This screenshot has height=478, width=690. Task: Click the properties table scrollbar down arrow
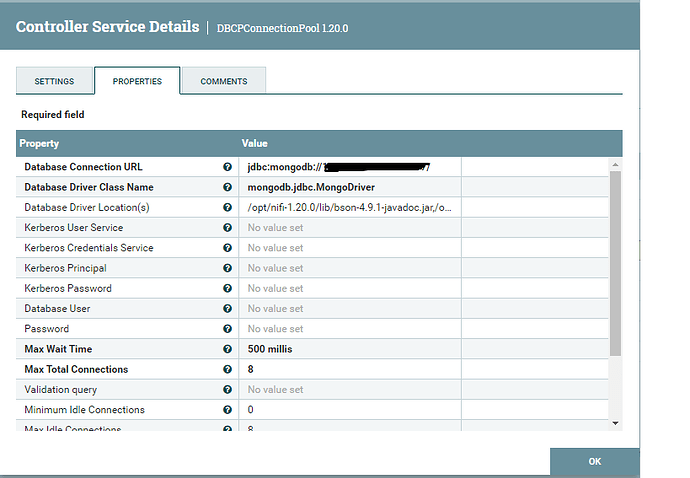[x=615, y=423]
